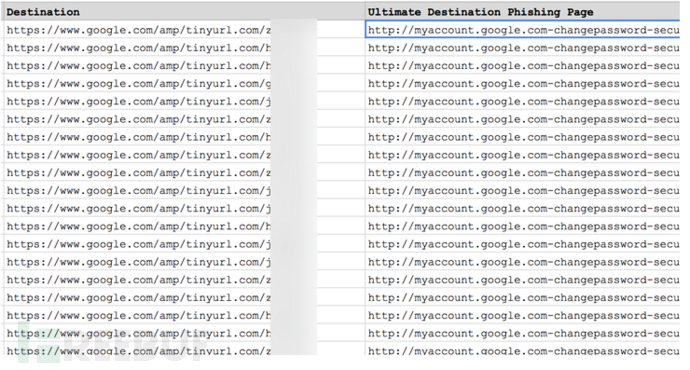Click the third-row Destination URL cell
This screenshot has width=690, height=370.
tap(184, 66)
